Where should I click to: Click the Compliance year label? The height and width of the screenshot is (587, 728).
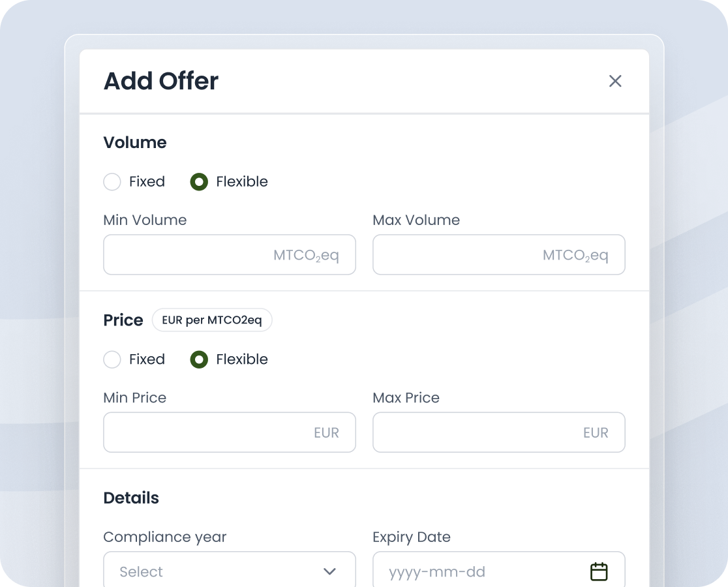click(165, 537)
